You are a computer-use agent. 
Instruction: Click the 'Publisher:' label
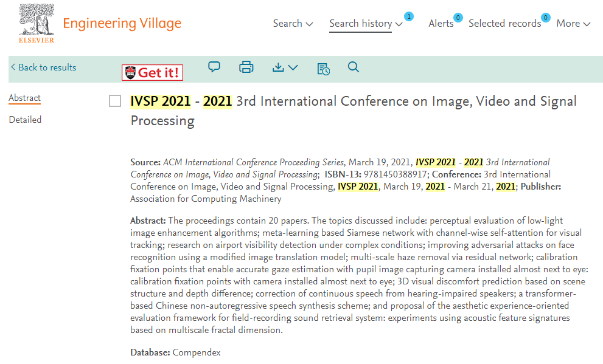coord(541,187)
